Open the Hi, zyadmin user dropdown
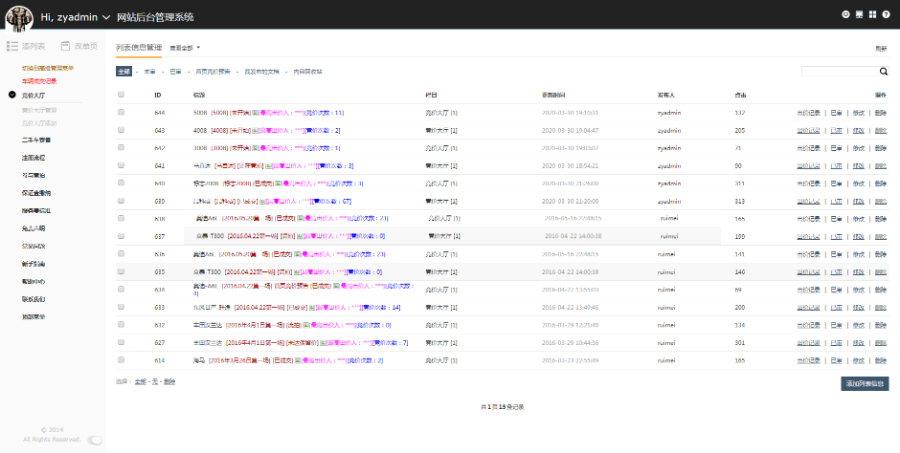The width and height of the screenshot is (900, 453). click(75, 17)
